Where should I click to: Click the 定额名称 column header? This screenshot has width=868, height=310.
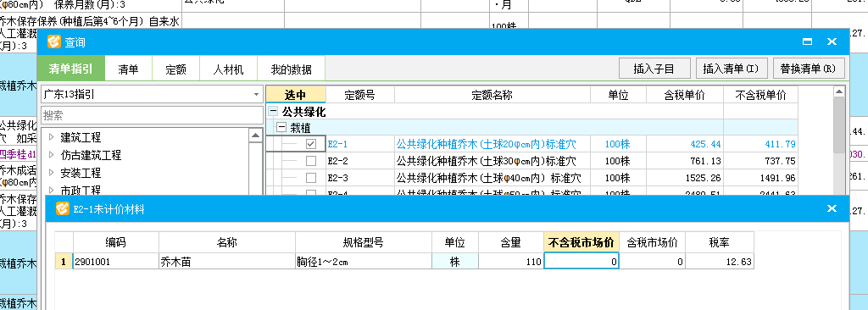[x=492, y=95]
